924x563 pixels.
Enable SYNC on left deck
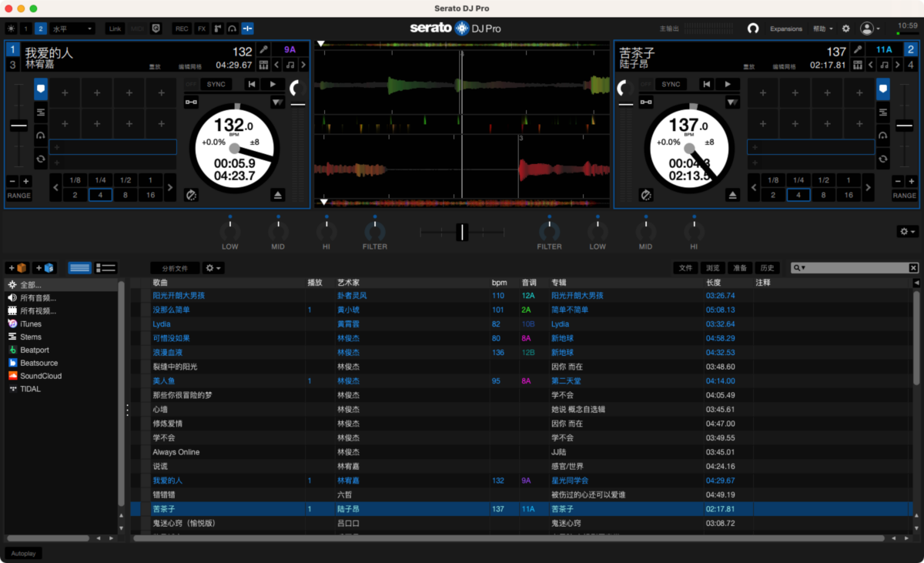pos(216,84)
